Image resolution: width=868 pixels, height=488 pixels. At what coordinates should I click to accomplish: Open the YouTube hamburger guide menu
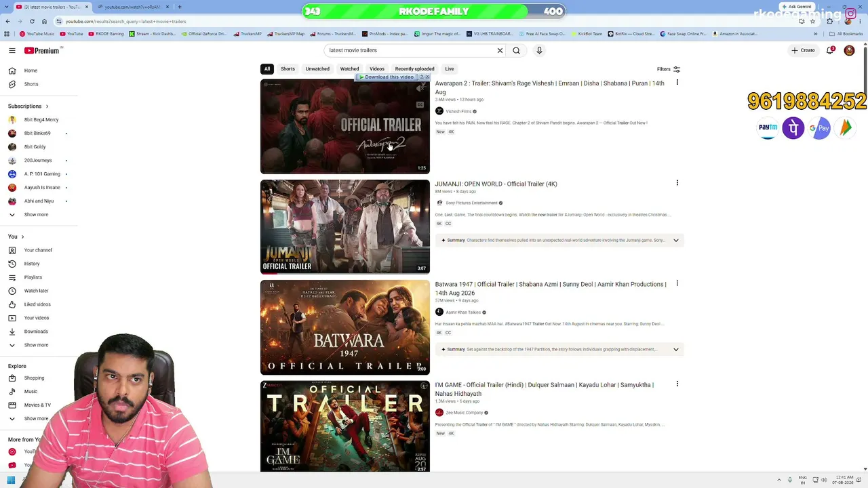coord(12,50)
